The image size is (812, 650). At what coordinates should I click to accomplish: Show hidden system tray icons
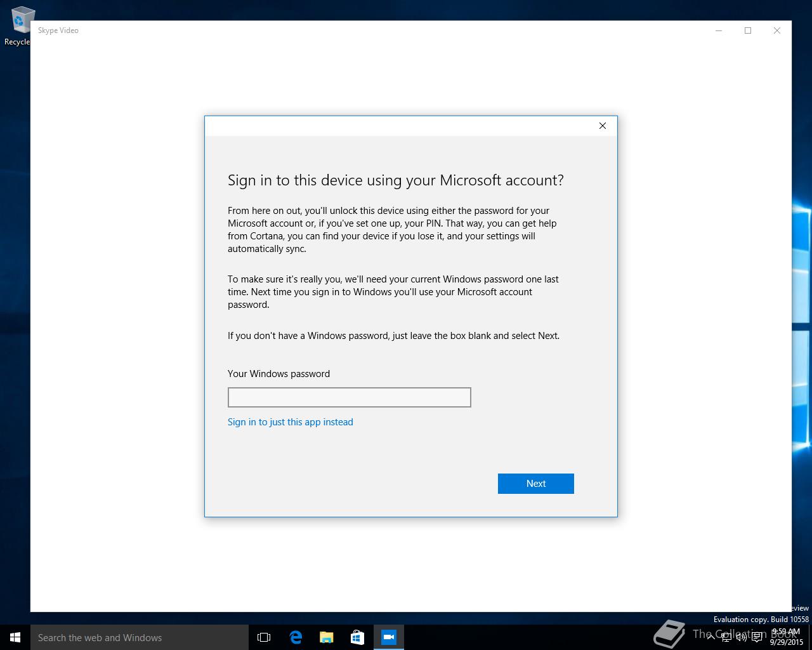point(711,637)
